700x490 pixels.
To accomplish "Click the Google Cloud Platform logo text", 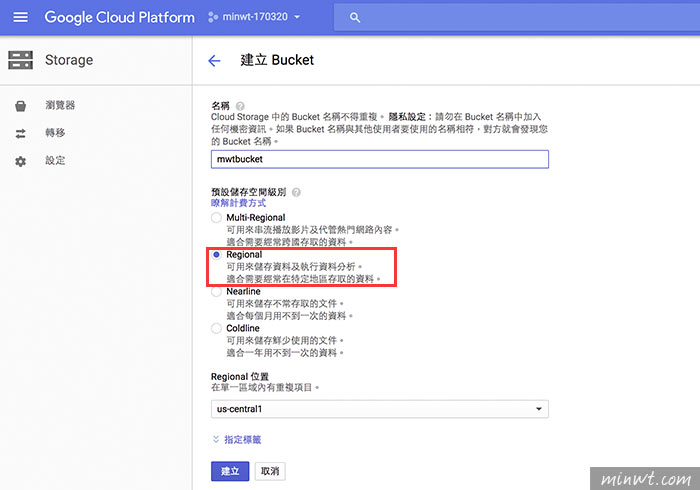I will tap(120, 17).
